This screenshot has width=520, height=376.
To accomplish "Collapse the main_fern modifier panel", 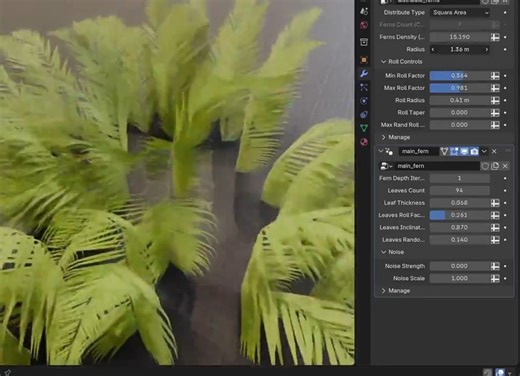I will pos(380,151).
